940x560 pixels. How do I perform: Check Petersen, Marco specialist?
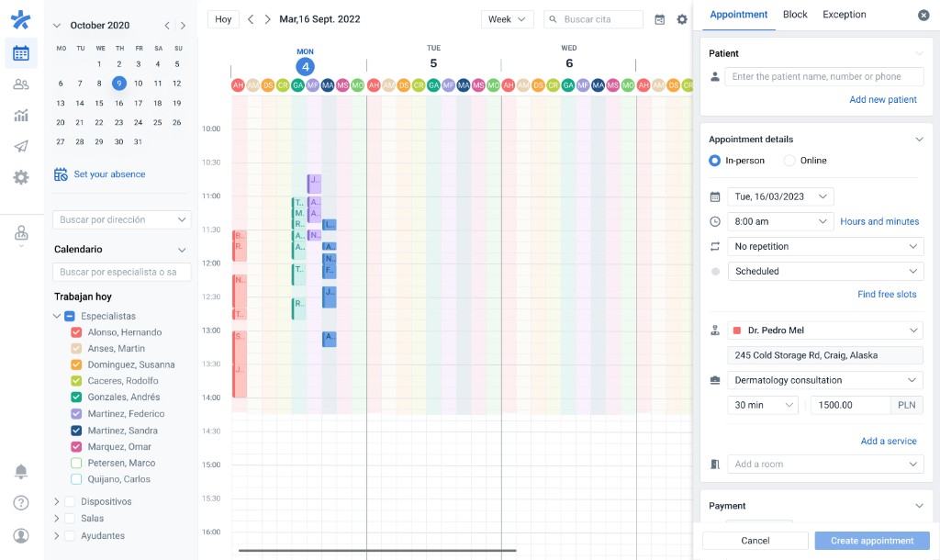[x=76, y=463]
